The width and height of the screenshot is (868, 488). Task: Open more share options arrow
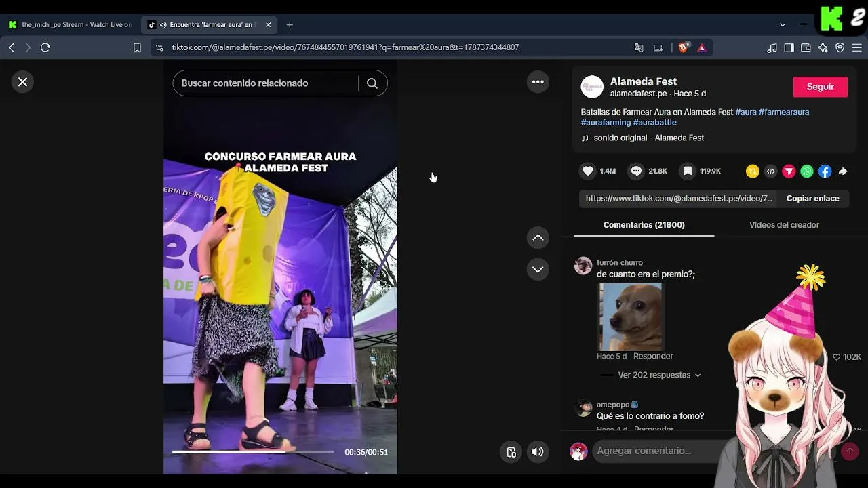[843, 171]
